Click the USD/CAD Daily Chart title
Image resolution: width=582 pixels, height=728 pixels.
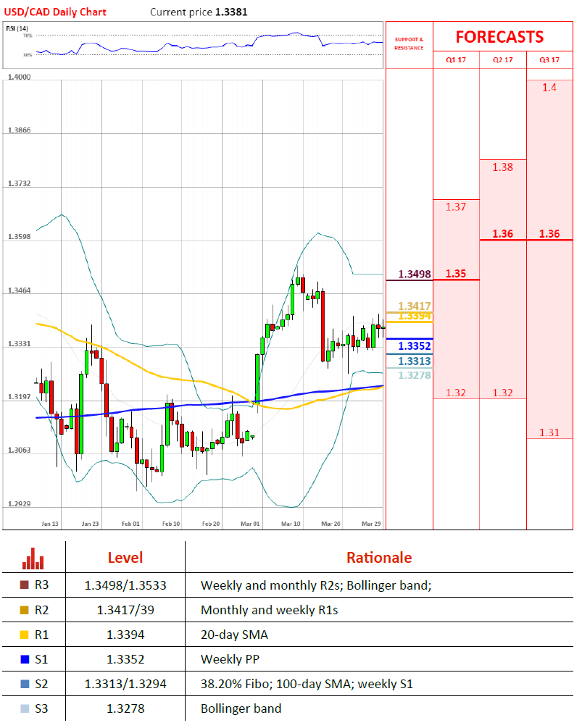coord(55,12)
